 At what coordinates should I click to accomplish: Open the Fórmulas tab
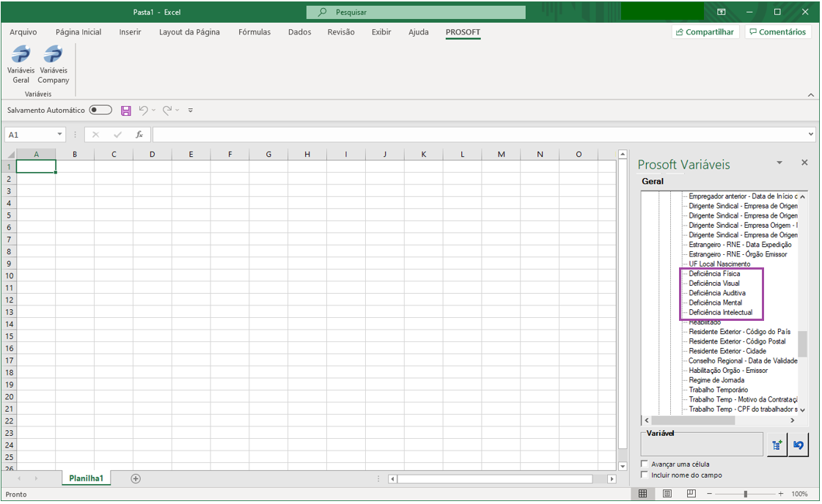click(254, 32)
